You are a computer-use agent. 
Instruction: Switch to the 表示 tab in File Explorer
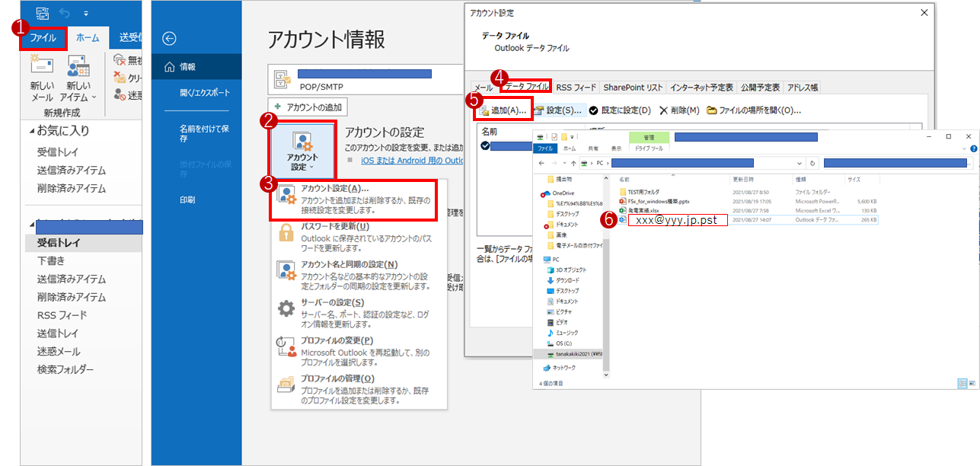(x=616, y=149)
